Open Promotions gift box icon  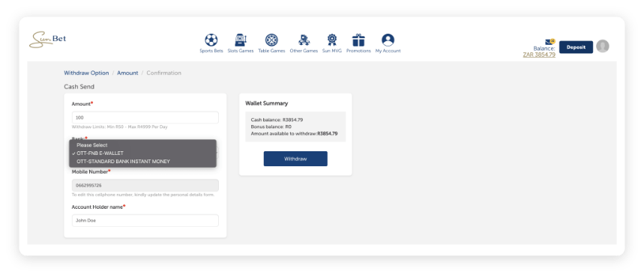[358, 40]
